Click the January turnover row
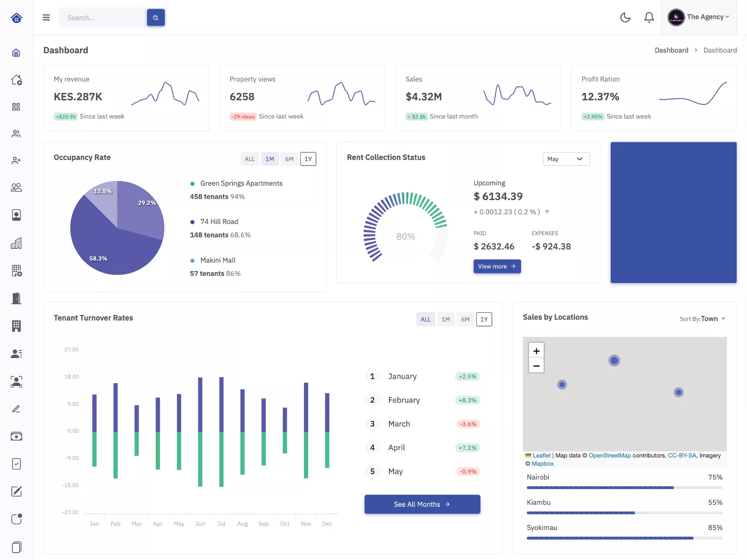Image resolution: width=747 pixels, height=560 pixels. 423,377
